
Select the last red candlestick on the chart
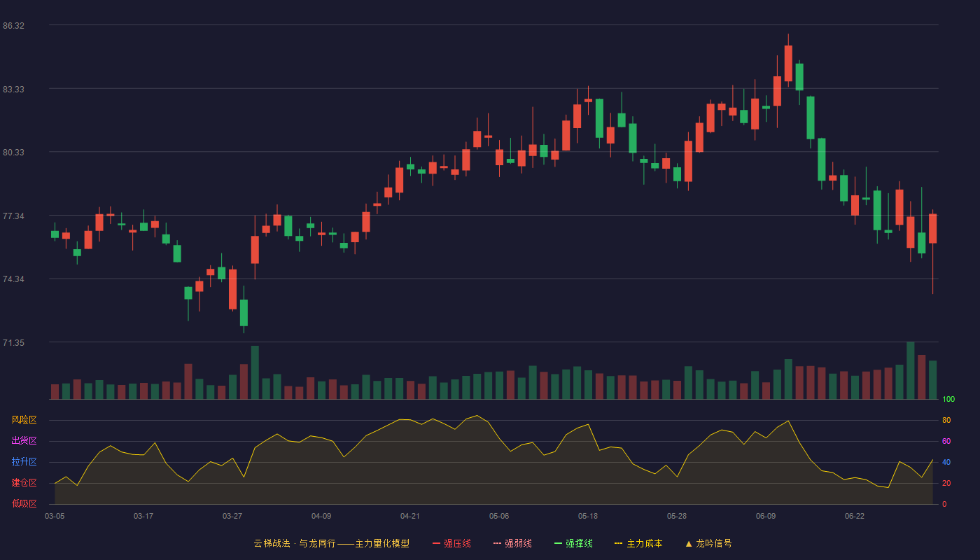tap(932, 229)
